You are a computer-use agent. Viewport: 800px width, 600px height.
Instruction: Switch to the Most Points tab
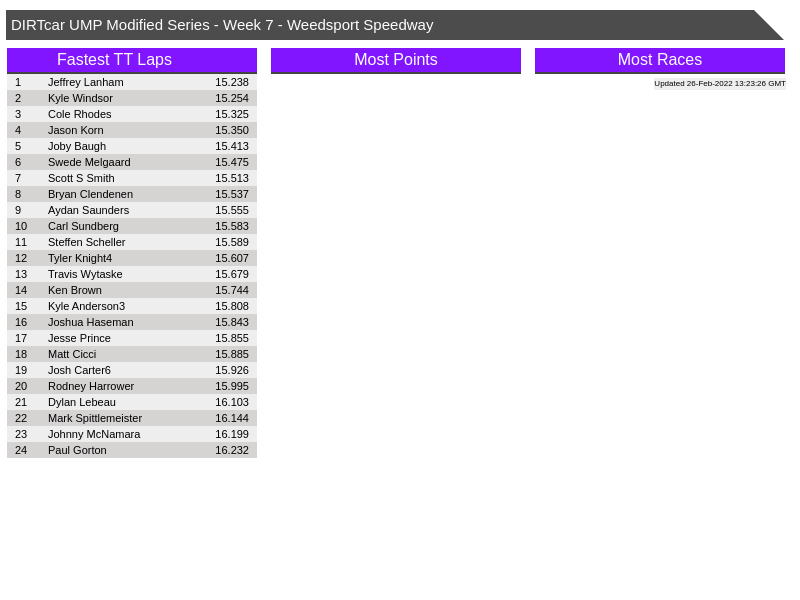coord(395,60)
